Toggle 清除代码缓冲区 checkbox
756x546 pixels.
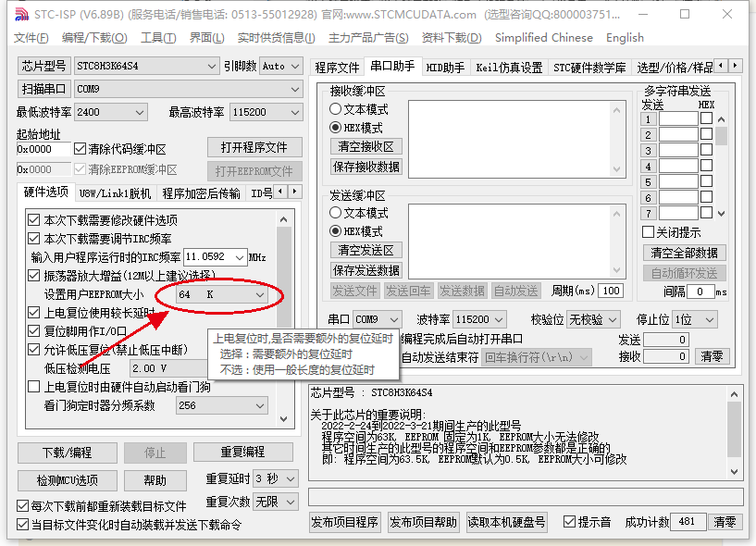80,149
